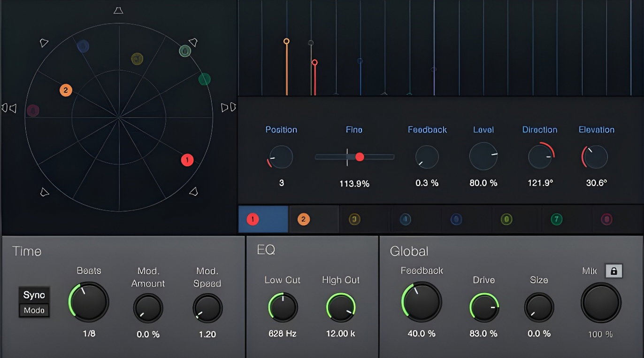The height and width of the screenshot is (358, 644).
Task: Click the Mod. Amount knob
Action: (x=148, y=308)
